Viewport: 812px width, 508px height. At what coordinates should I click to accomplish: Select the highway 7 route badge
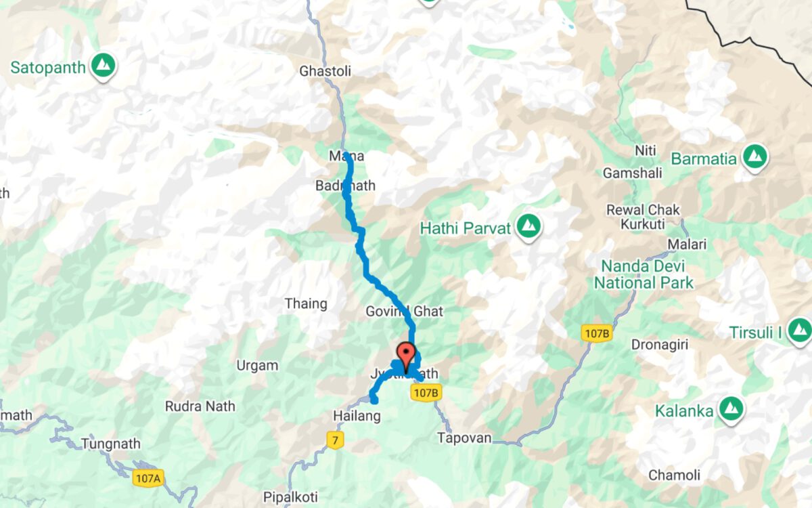[x=334, y=441]
